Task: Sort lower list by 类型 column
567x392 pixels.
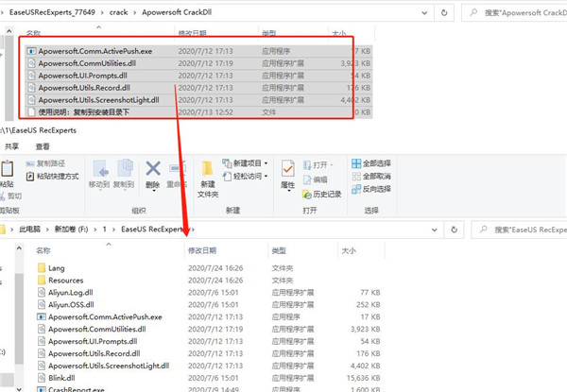Action: 279,250
